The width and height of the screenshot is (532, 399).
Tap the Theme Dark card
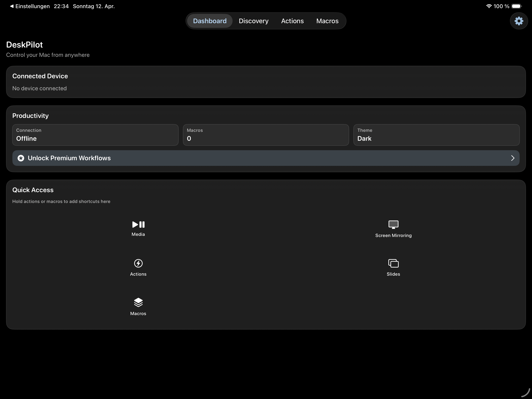pos(436,135)
